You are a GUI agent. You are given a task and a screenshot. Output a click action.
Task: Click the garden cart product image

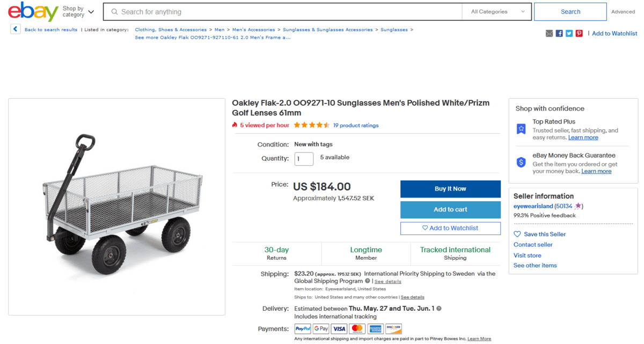117,207
